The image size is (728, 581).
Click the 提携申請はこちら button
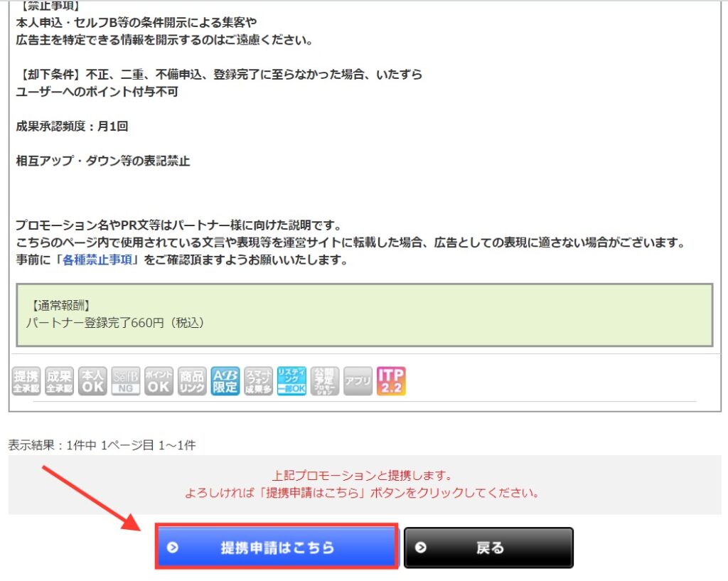(x=277, y=547)
